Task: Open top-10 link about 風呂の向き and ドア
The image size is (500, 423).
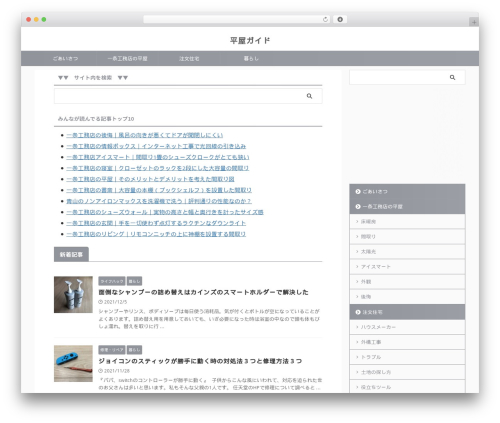Action: tap(145, 135)
